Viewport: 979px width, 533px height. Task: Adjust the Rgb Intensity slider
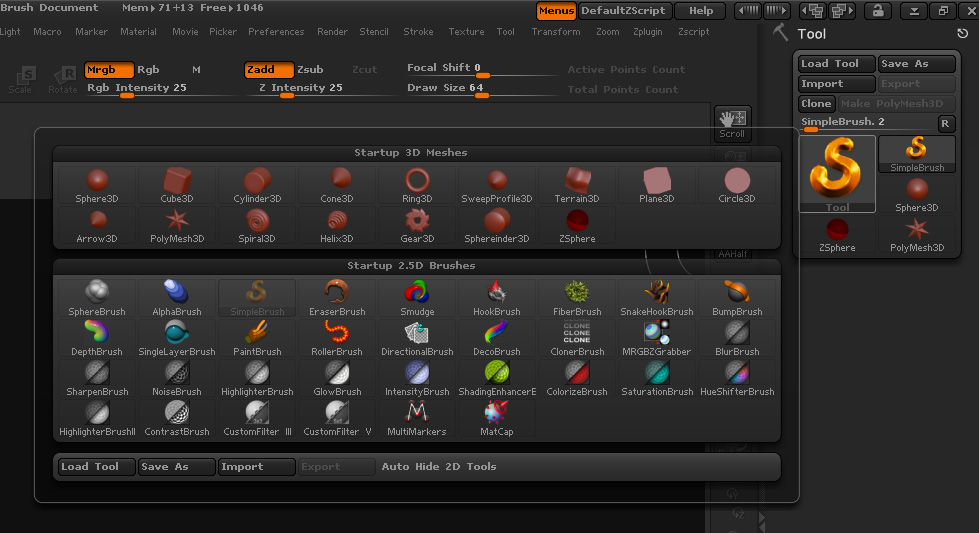point(159,89)
